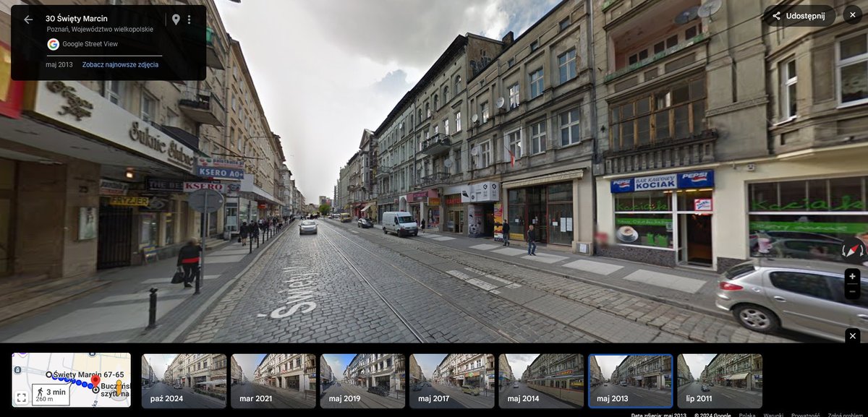Image resolution: width=868 pixels, height=417 pixels.
Task: Click the compass icon
Action: (x=852, y=250)
